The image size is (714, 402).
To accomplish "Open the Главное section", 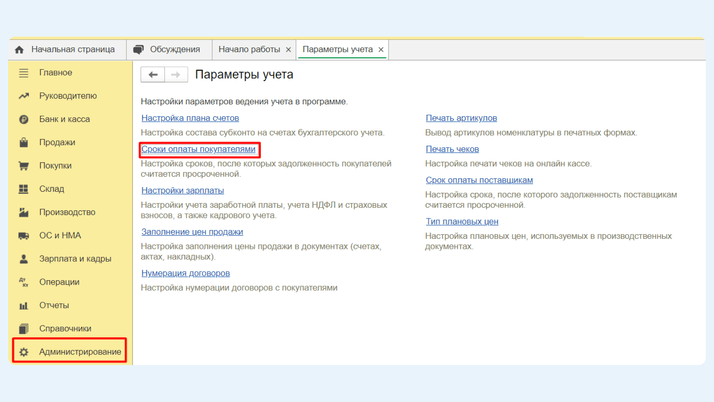I will [x=70, y=73].
